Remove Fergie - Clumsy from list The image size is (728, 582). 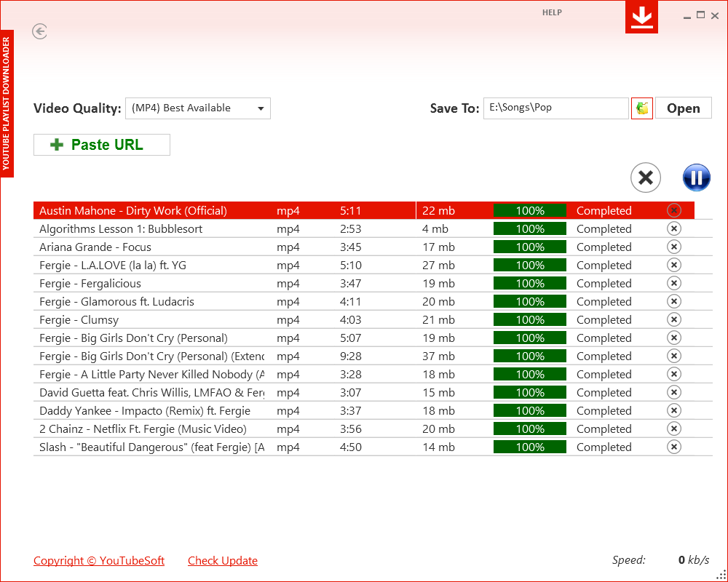tap(673, 319)
